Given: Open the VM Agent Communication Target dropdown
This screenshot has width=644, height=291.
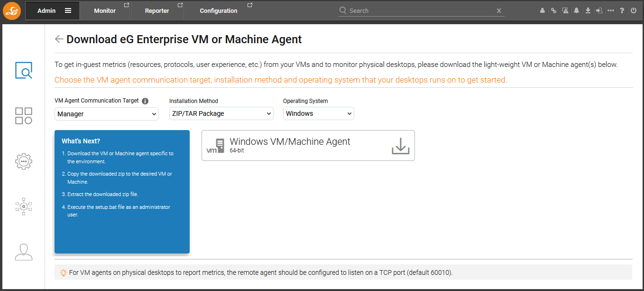Looking at the screenshot, I should (107, 113).
